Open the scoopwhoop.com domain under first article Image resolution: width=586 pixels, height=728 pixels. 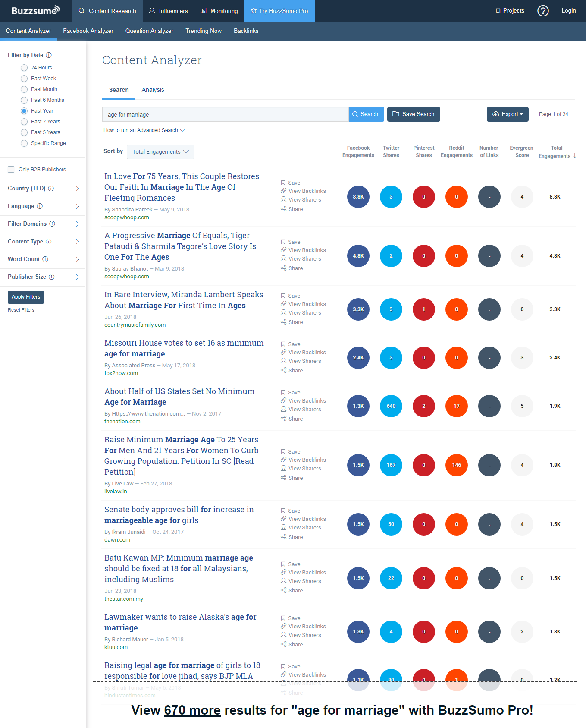click(127, 217)
